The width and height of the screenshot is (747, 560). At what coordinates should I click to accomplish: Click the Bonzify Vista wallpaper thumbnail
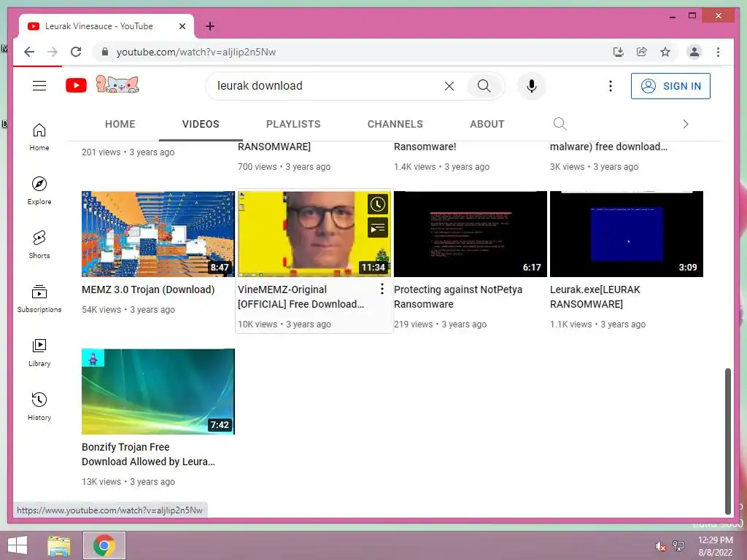pyautogui.click(x=158, y=392)
